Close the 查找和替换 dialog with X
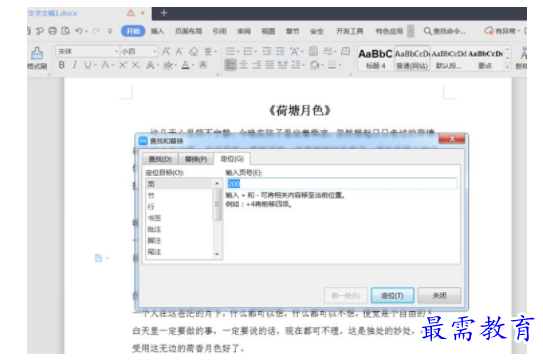Viewport: 543px width, 360px height. [452, 139]
